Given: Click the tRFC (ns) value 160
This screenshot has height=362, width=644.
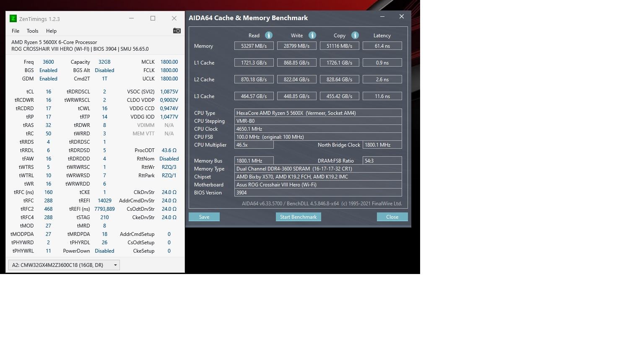Looking at the screenshot, I should [48, 192].
